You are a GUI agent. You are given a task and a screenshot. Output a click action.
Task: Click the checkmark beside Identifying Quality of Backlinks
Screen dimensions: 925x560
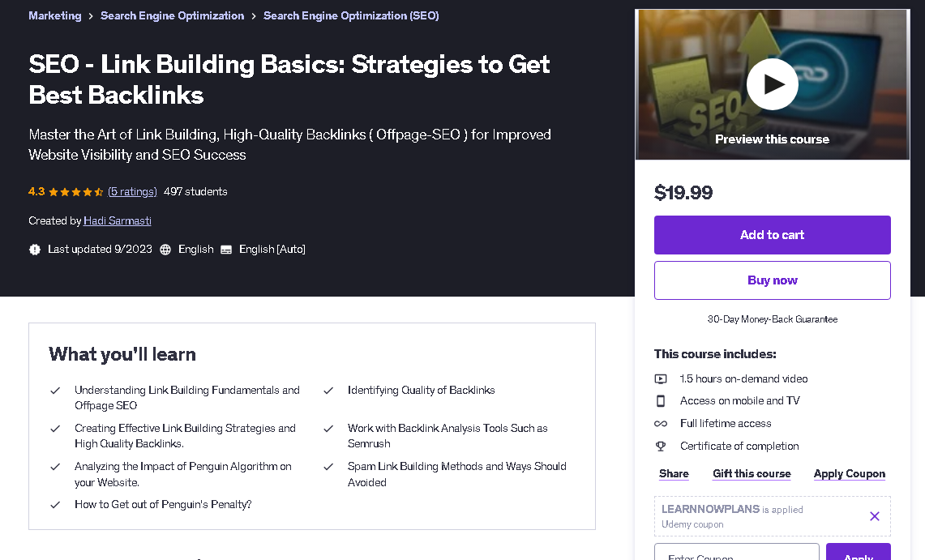point(328,391)
